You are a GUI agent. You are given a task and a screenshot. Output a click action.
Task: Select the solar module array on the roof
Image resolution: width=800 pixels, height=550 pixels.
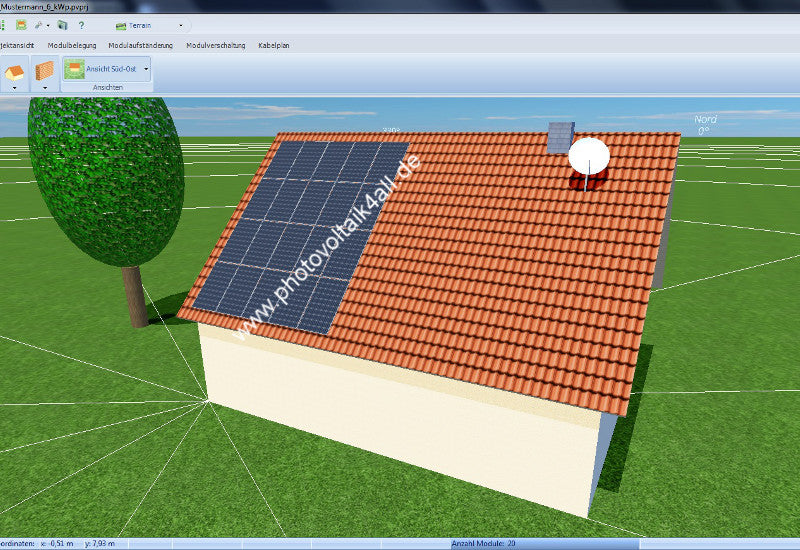[x=300, y=237]
